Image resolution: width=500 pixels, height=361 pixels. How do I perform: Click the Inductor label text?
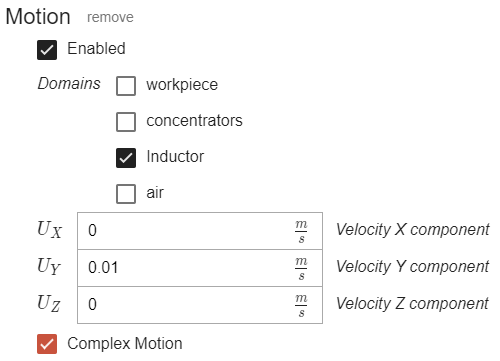175,157
